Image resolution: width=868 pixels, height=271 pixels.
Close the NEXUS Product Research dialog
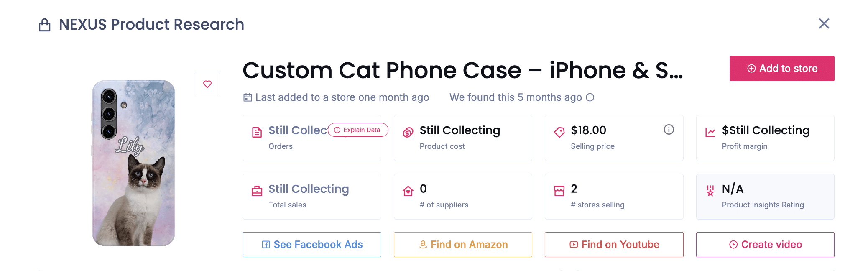pyautogui.click(x=824, y=24)
